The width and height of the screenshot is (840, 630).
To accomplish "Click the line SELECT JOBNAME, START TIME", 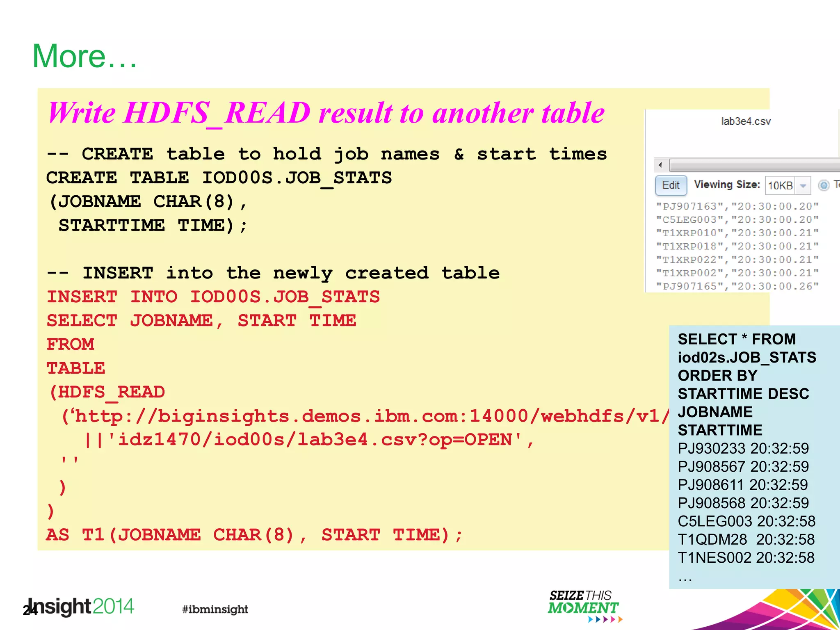I will tap(201, 321).
